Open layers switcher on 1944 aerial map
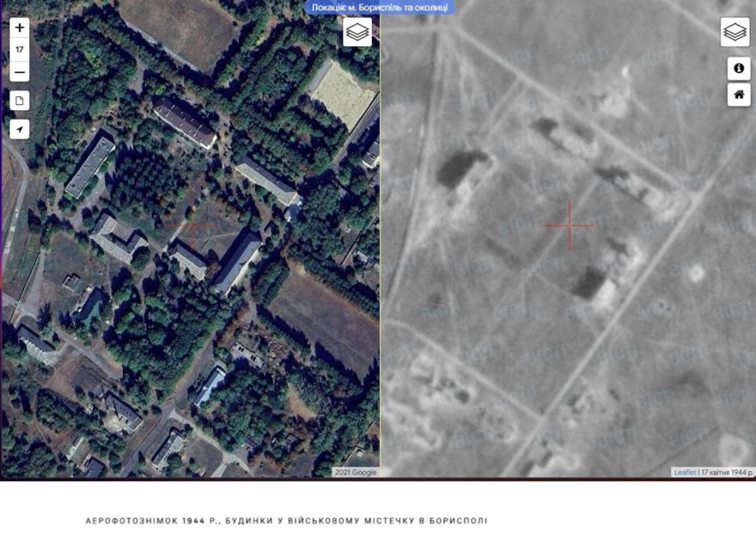756x557 pixels. [x=735, y=32]
